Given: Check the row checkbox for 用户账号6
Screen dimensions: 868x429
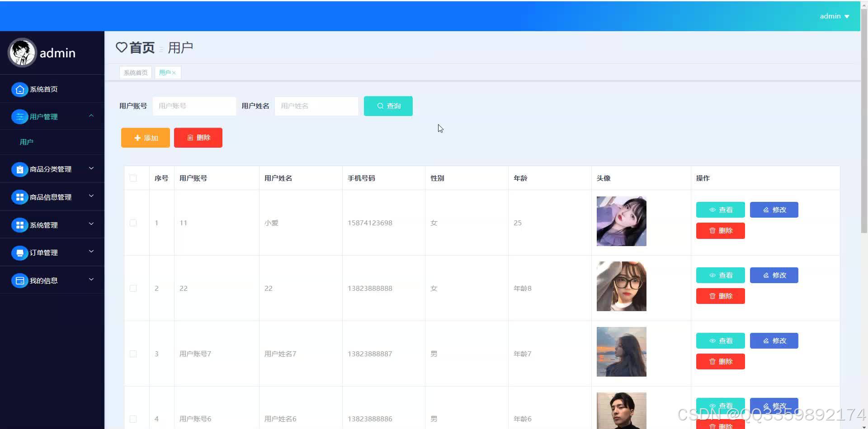Looking at the screenshot, I should [133, 419].
